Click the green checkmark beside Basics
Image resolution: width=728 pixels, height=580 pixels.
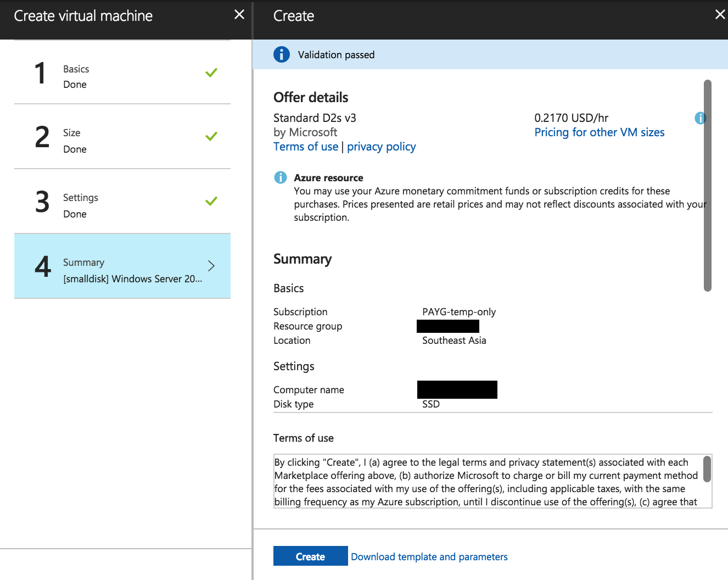(x=211, y=72)
